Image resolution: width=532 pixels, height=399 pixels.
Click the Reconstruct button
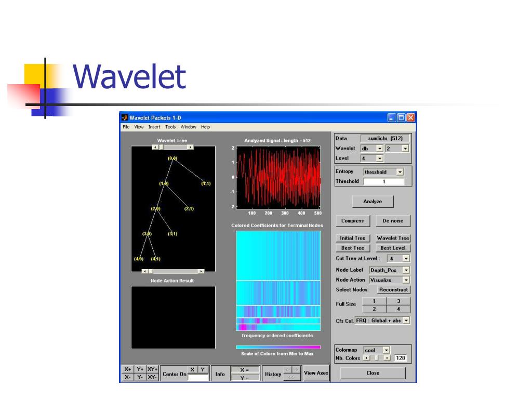coord(394,290)
